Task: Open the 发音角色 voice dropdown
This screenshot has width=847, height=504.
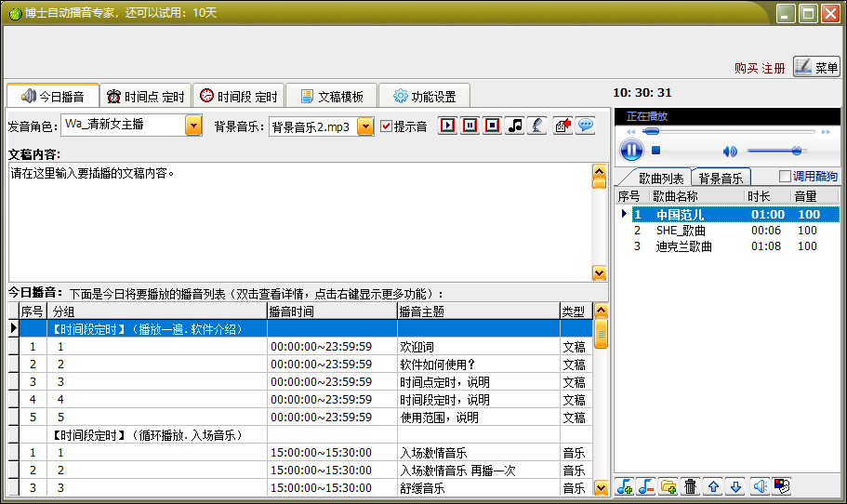Action: click(x=193, y=126)
